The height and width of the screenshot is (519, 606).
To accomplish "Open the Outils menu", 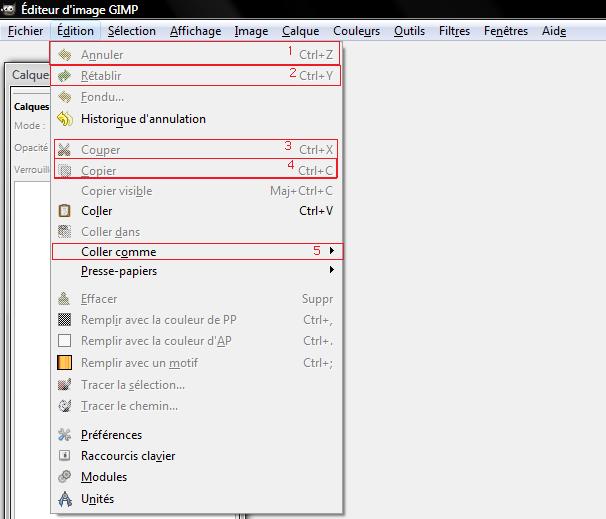I will [409, 31].
